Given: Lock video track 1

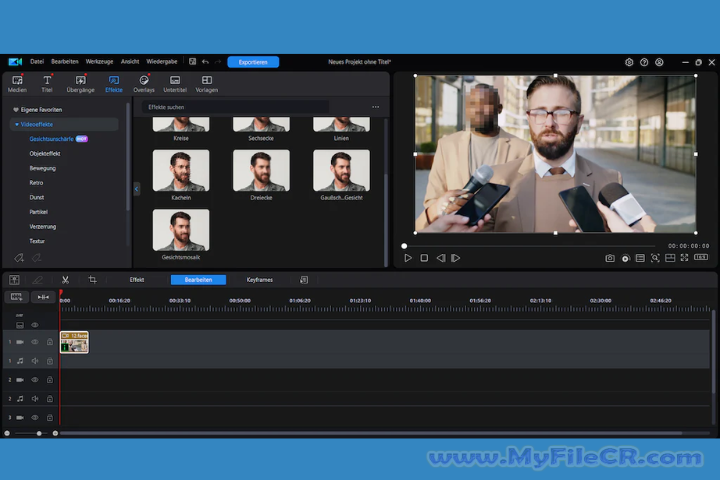Looking at the screenshot, I should (50, 342).
